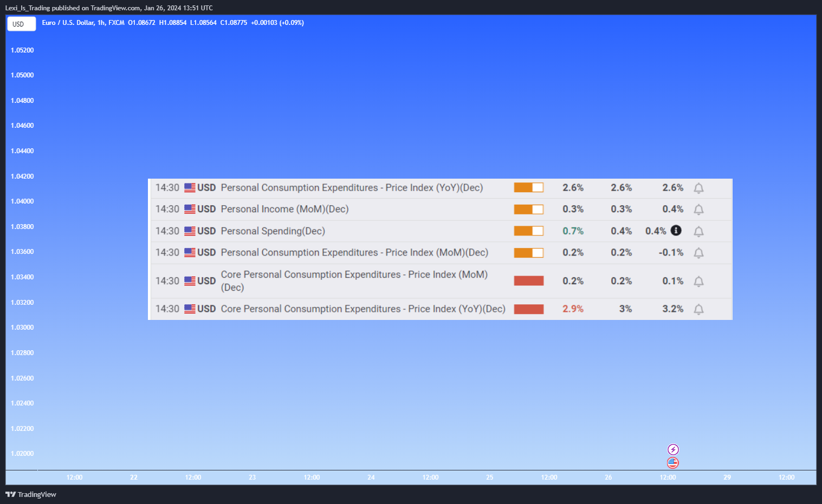Screen dimensions: 822x504
Task: Click the Lexi_Is_Trading published header text
Action: pyautogui.click(x=109, y=8)
